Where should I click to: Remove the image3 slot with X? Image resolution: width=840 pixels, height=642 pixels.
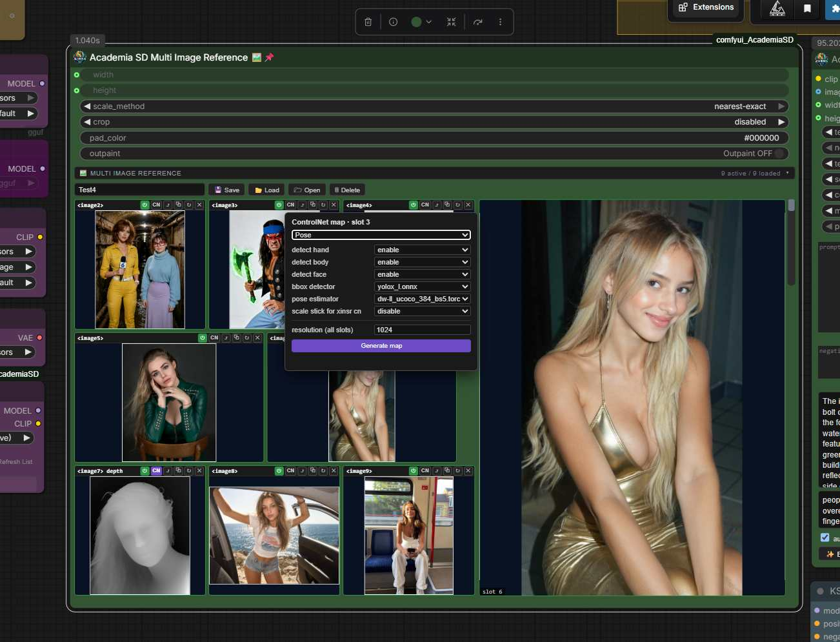tap(334, 205)
